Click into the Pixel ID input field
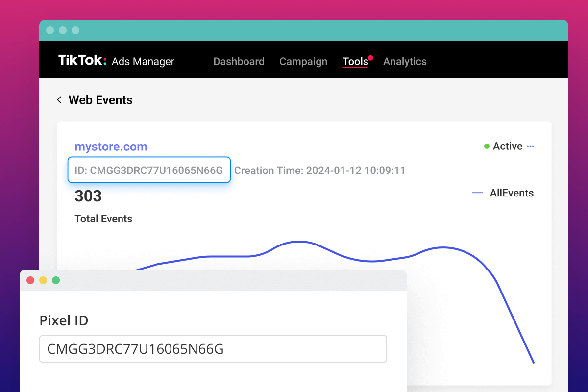588x392 pixels. point(213,349)
